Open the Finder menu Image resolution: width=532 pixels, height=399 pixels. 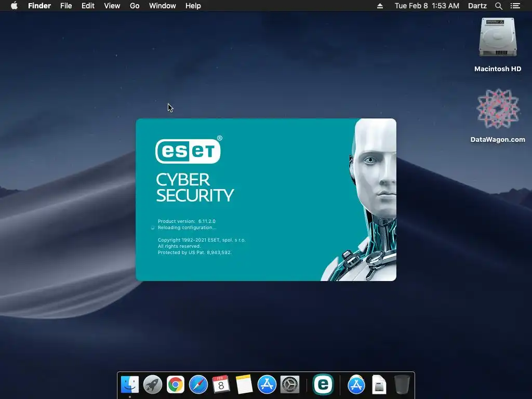click(39, 6)
